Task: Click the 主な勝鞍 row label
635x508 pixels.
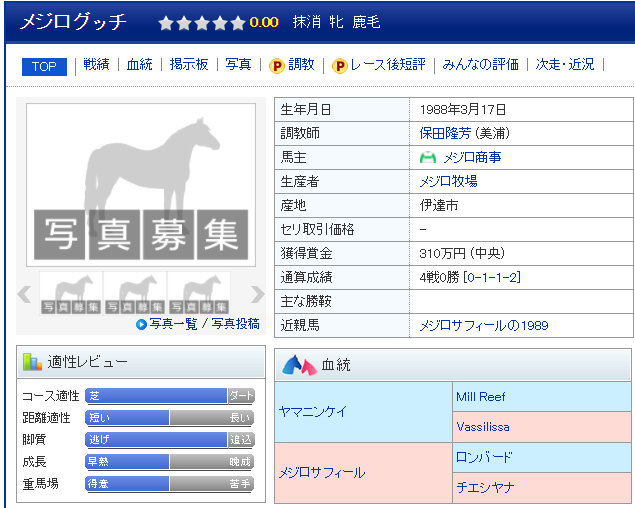Action: click(306, 301)
